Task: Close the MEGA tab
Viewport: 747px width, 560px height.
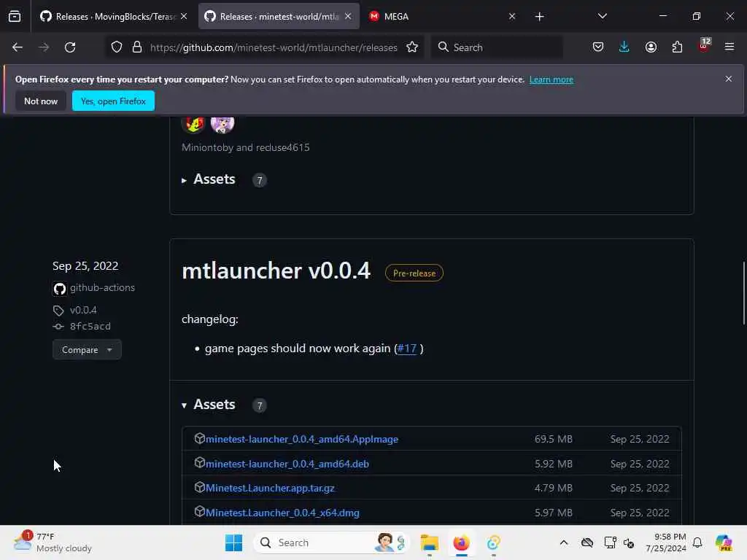Action: coord(512,16)
